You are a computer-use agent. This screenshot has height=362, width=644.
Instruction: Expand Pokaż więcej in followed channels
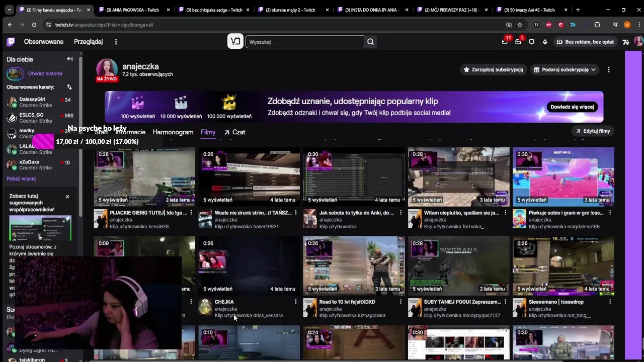click(x=21, y=178)
